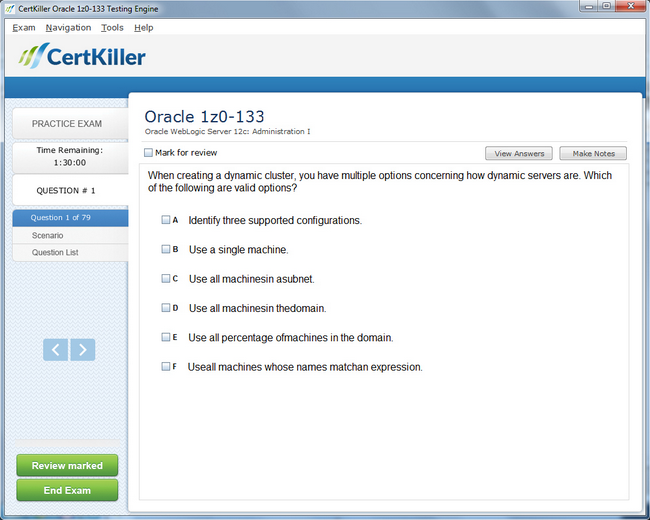The image size is (650, 520).
Task: Check option F names match expression
Action: (x=165, y=367)
